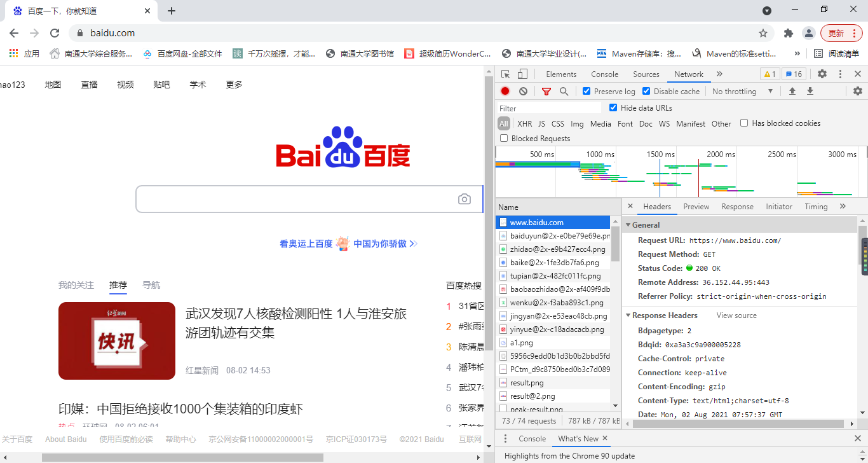Toggle the network filter funnel icon
The image size is (868, 463).
point(546,92)
